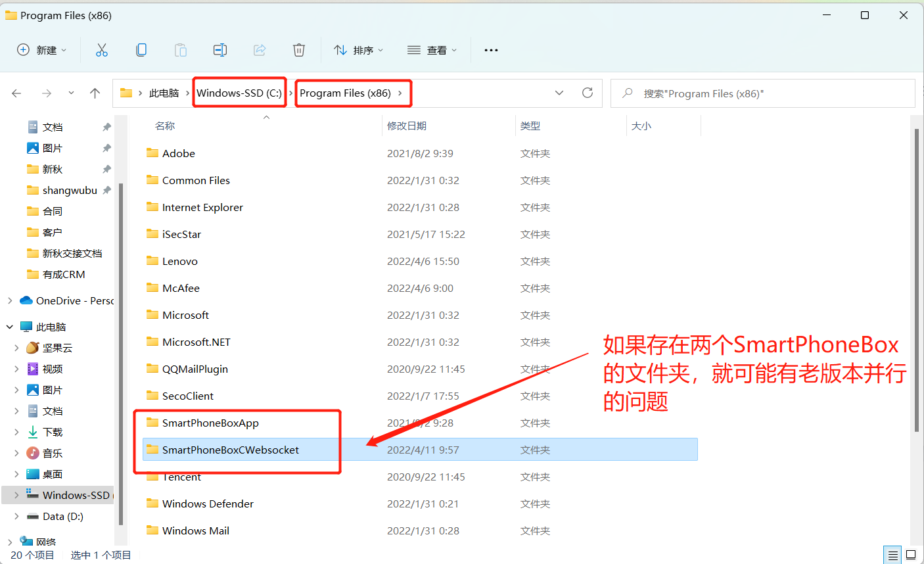Viewport: 924px width, 564px height.
Task: Open the 排序 (Sort) dropdown
Action: [x=358, y=50]
